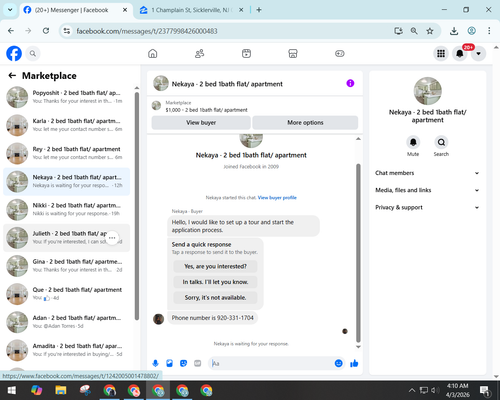
Task: Open the Adan conversation
Action: pos(67,322)
